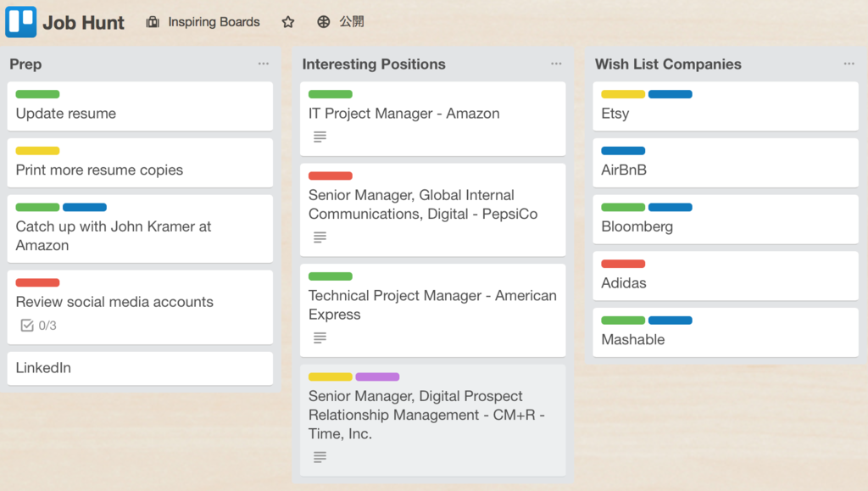Star the Job Hunt board
The width and height of the screenshot is (868, 491).
coord(288,22)
